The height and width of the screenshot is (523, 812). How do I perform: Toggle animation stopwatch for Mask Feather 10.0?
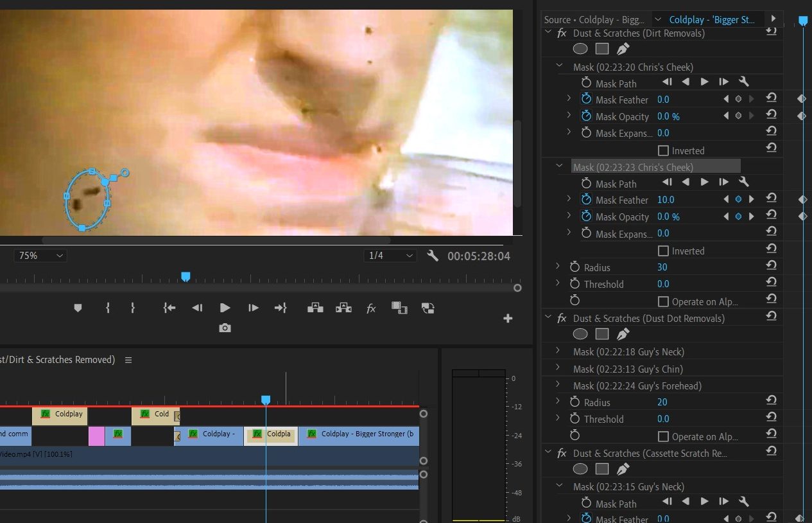(x=586, y=200)
